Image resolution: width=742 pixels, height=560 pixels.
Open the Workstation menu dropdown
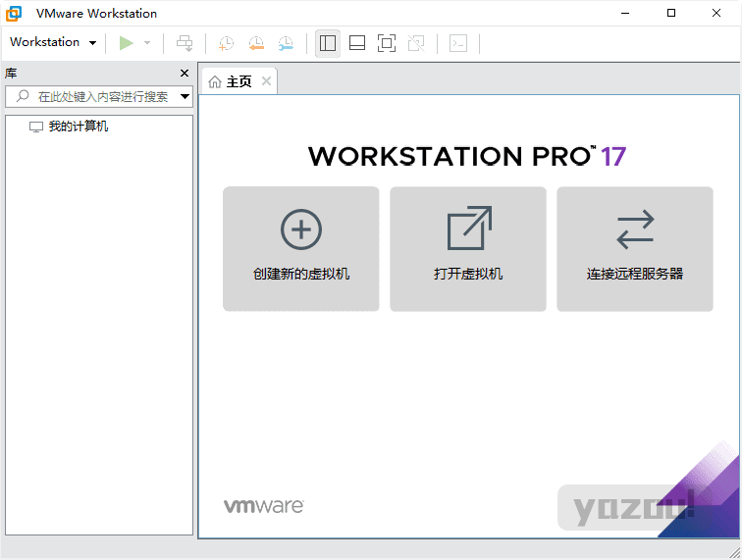coord(53,42)
